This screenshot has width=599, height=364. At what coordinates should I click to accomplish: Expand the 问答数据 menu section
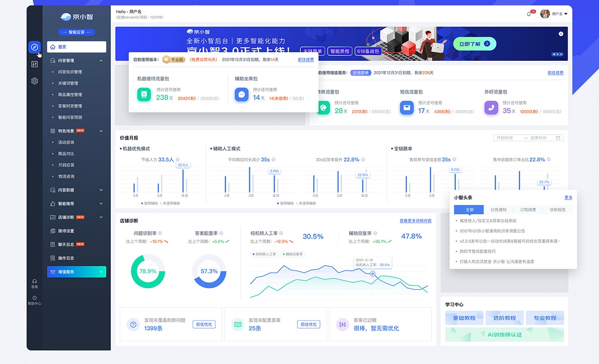[101, 190]
